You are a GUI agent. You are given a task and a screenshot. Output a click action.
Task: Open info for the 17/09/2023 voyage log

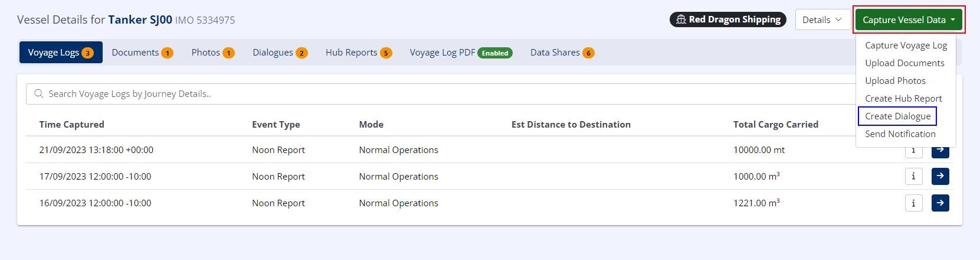913,176
